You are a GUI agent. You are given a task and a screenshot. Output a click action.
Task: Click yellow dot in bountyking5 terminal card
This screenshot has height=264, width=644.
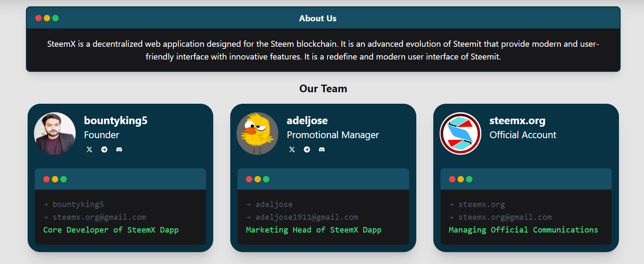coord(55,179)
